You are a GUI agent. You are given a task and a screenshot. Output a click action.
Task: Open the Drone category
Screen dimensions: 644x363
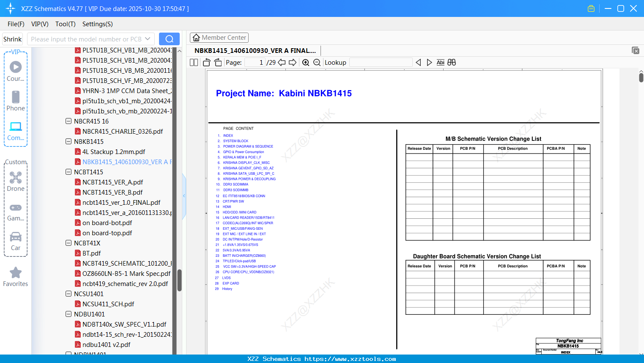click(x=16, y=181)
